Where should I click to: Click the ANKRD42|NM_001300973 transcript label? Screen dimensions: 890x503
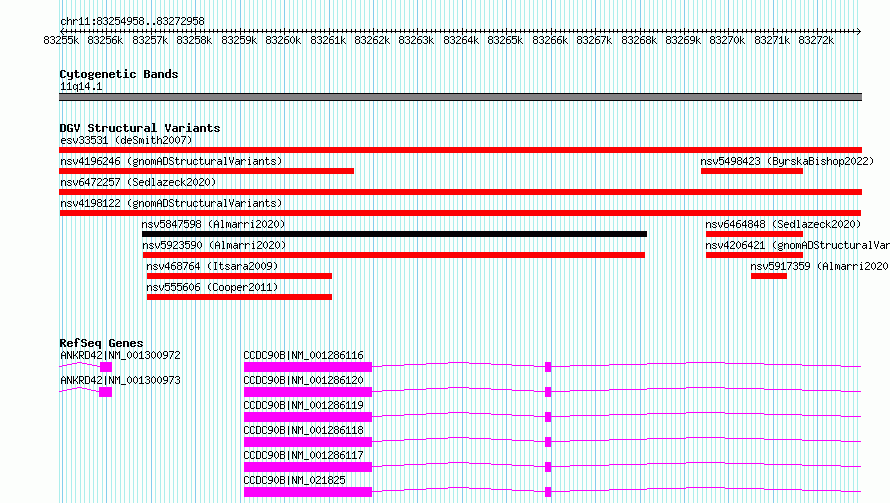(x=120, y=380)
